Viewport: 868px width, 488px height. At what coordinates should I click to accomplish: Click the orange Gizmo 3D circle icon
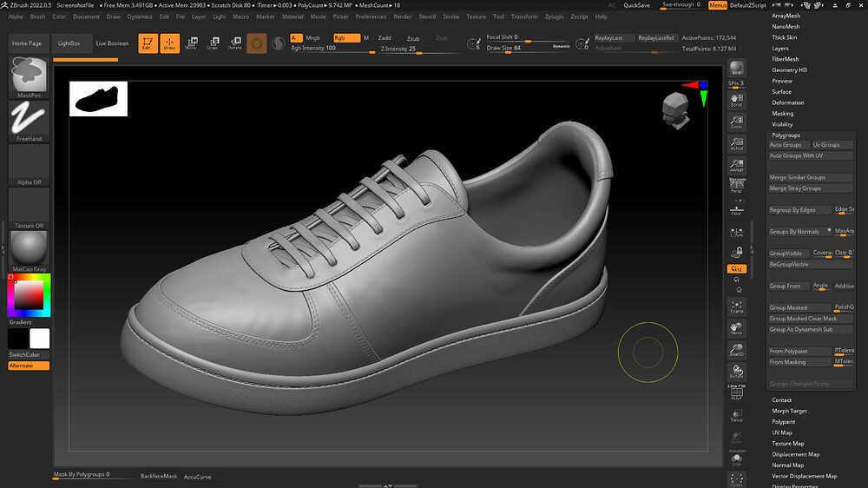pos(257,43)
